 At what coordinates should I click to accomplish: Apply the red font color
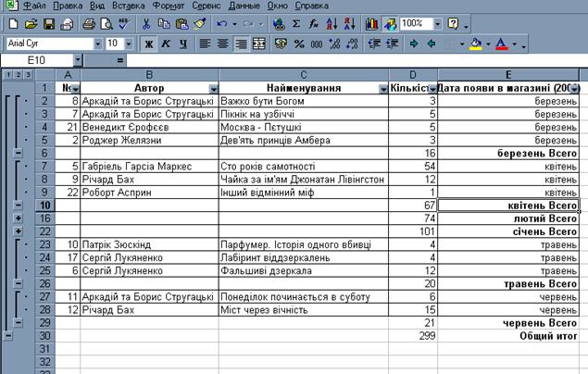coord(502,44)
